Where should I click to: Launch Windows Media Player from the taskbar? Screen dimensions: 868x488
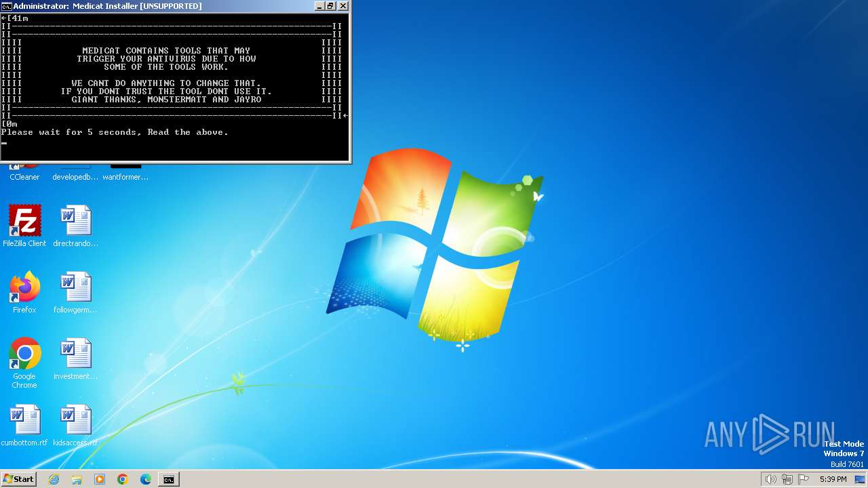point(100,479)
